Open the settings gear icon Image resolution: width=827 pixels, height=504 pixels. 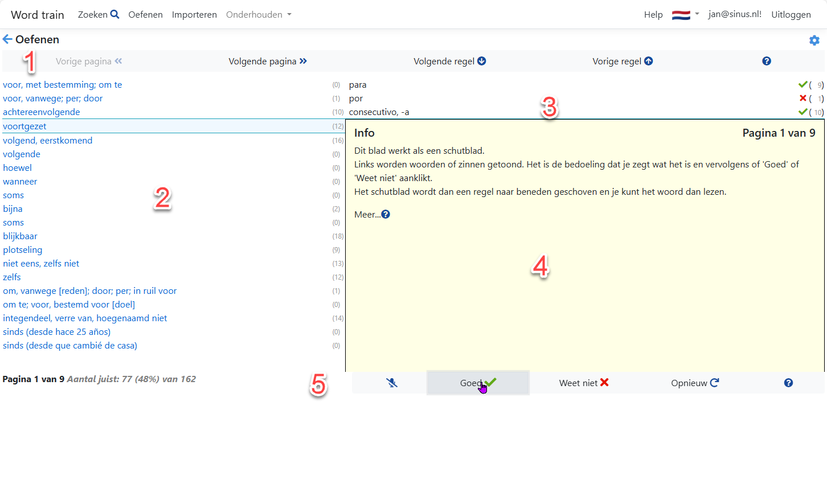click(814, 40)
